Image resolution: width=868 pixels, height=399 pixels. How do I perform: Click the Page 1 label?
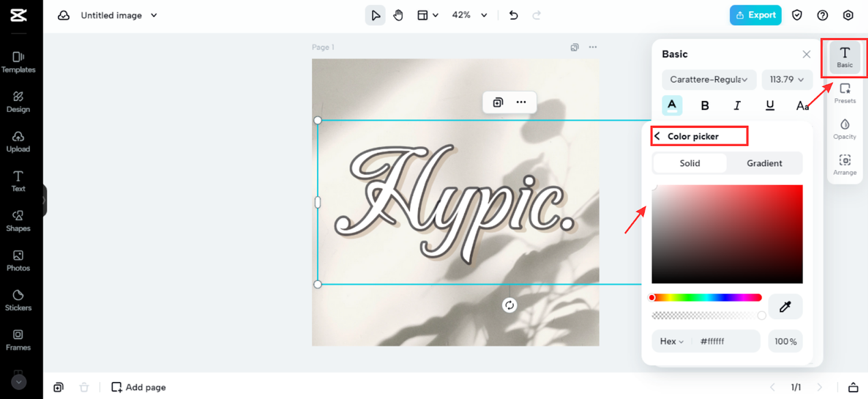(323, 47)
